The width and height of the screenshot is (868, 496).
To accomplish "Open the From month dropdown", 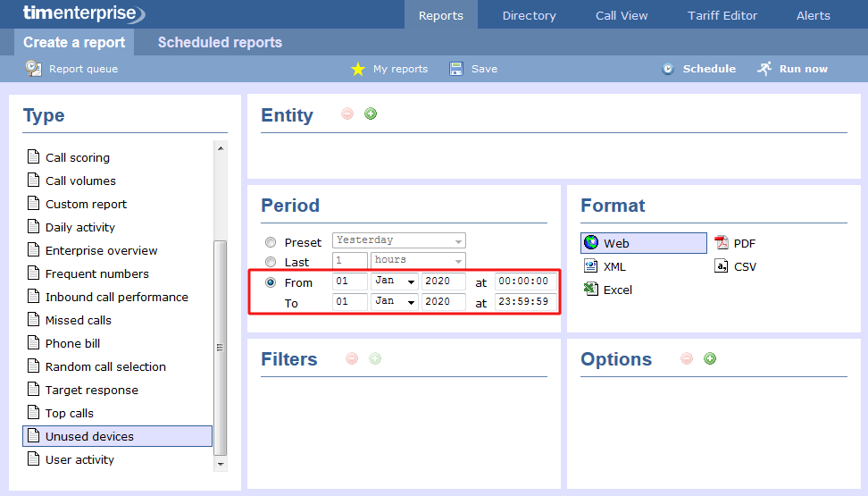I will pos(395,282).
